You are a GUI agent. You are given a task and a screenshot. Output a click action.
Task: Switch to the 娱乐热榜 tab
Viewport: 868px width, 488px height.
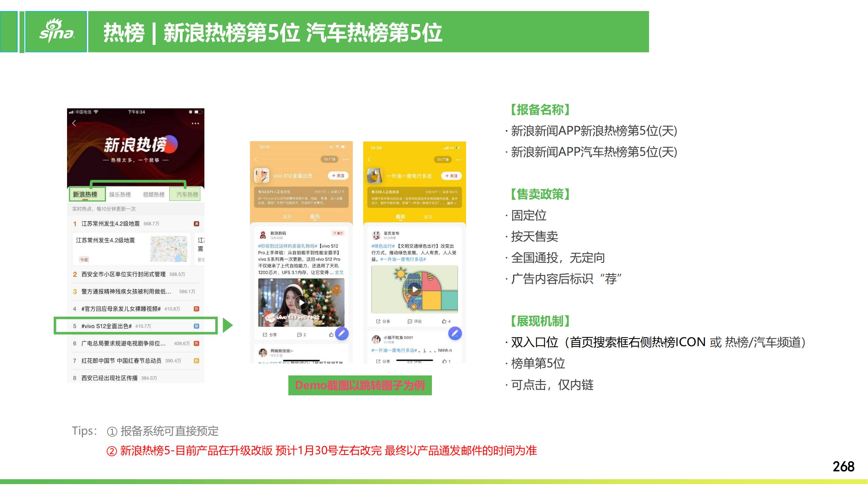click(x=120, y=195)
